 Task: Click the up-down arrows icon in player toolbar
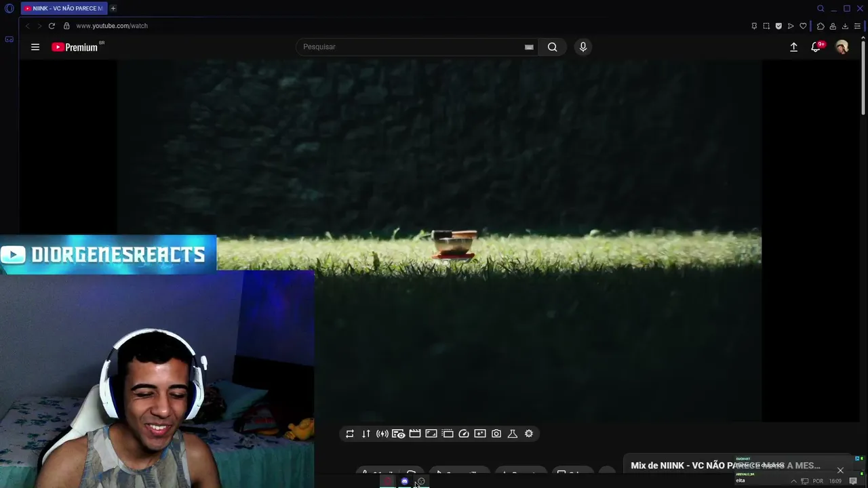(366, 434)
